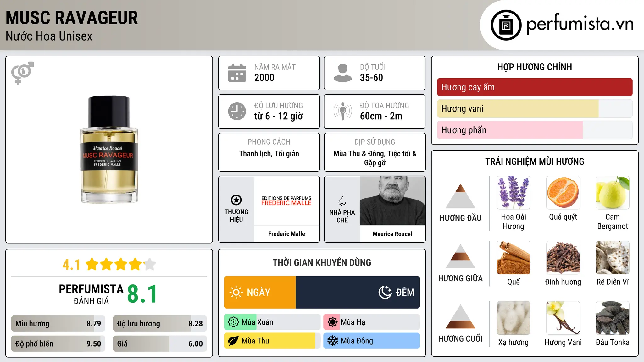Click the Độ phổ biến 9.50 score bar
This screenshot has height=362, width=644.
(x=58, y=343)
